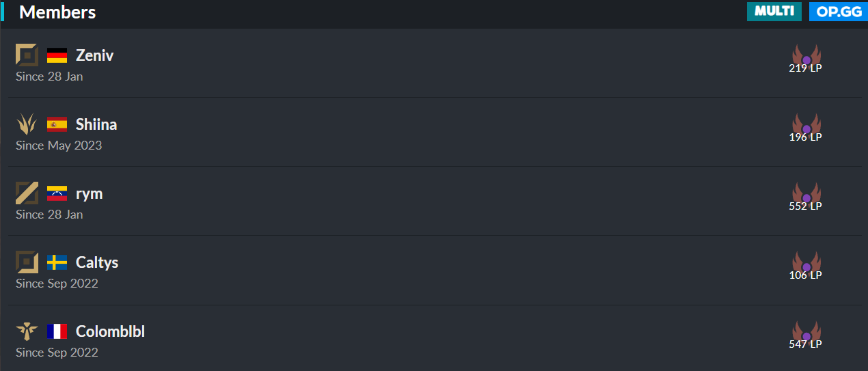Image resolution: width=868 pixels, height=371 pixels.
Task: Click rym's rank emblem showing 552 LP
Action: click(x=806, y=195)
